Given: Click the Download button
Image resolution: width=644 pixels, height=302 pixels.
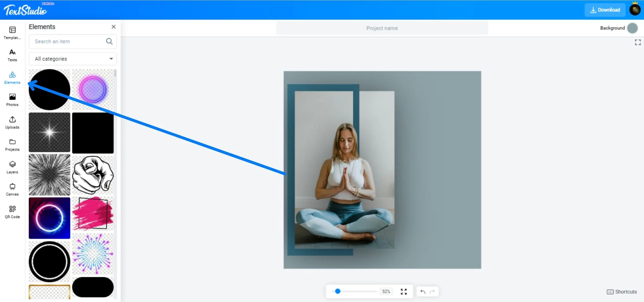Looking at the screenshot, I should (605, 10).
